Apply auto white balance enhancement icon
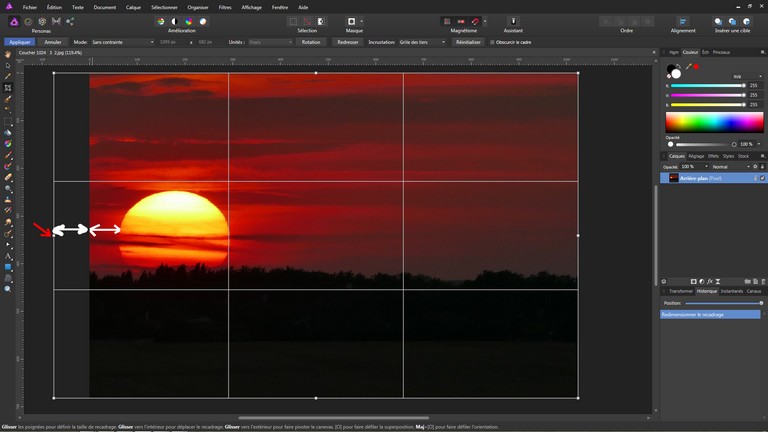Viewport: 768px width, 432px height. point(203,22)
